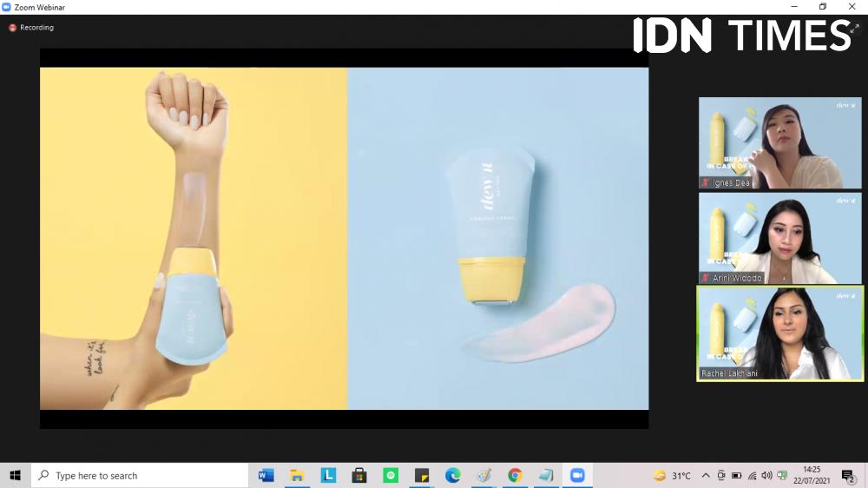Select Arini Widodo's video thumbnail
This screenshot has height=488, width=868.
pyautogui.click(x=780, y=238)
